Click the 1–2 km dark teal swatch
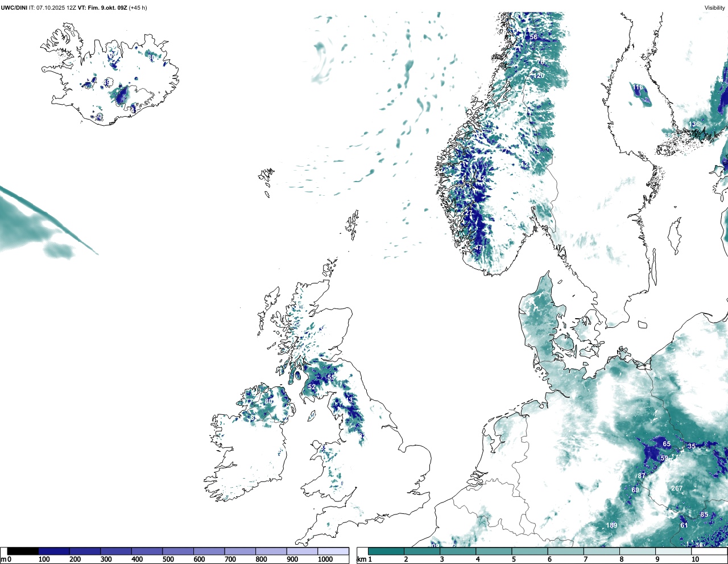 click(x=386, y=551)
